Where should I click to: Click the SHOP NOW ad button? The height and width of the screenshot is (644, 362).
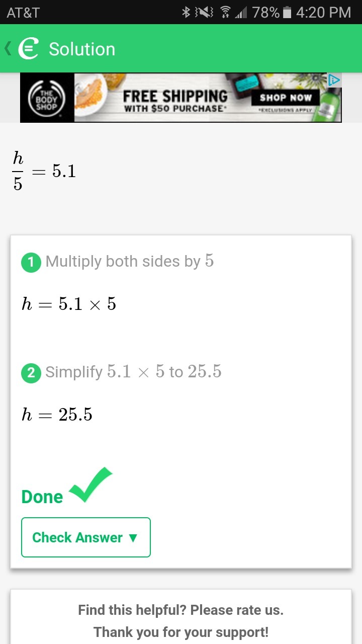click(286, 98)
